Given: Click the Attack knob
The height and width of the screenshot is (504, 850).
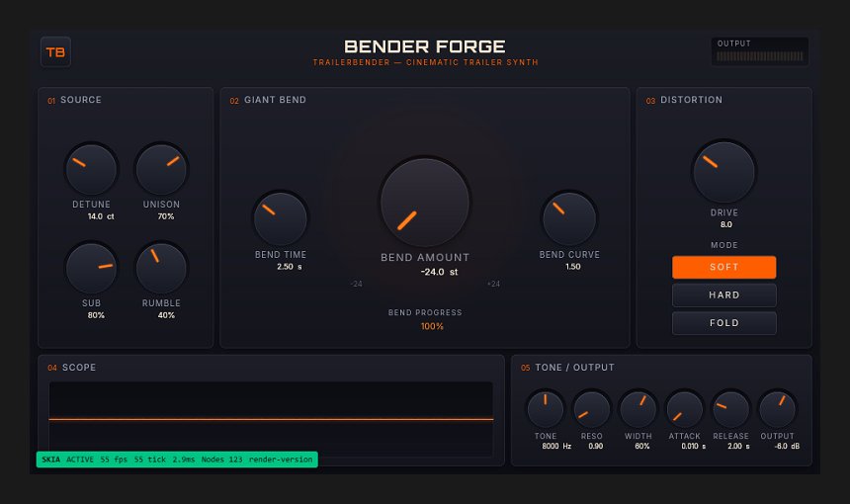Looking at the screenshot, I should click(x=684, y=409).
